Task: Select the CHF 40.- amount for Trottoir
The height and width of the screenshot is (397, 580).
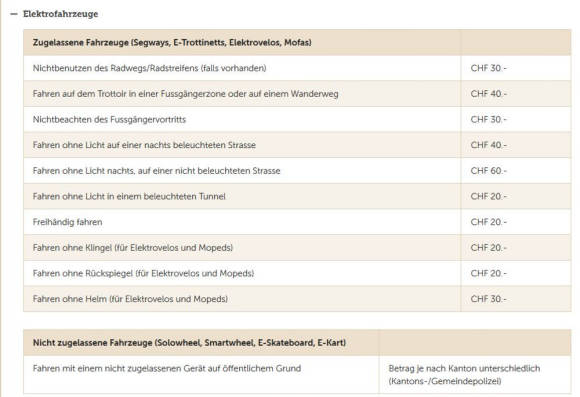Action: pos(488,94)
